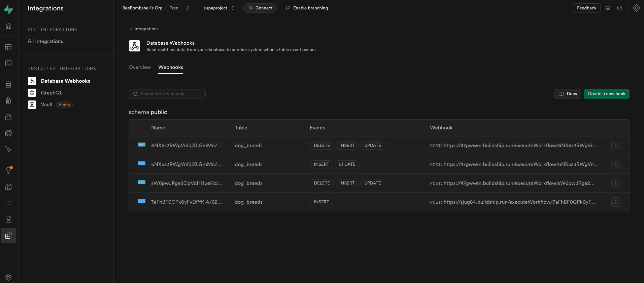This screenshot has height=283, width=644.
Task: Open the Authentication sidebar icon
Action: tap(9, 100)
